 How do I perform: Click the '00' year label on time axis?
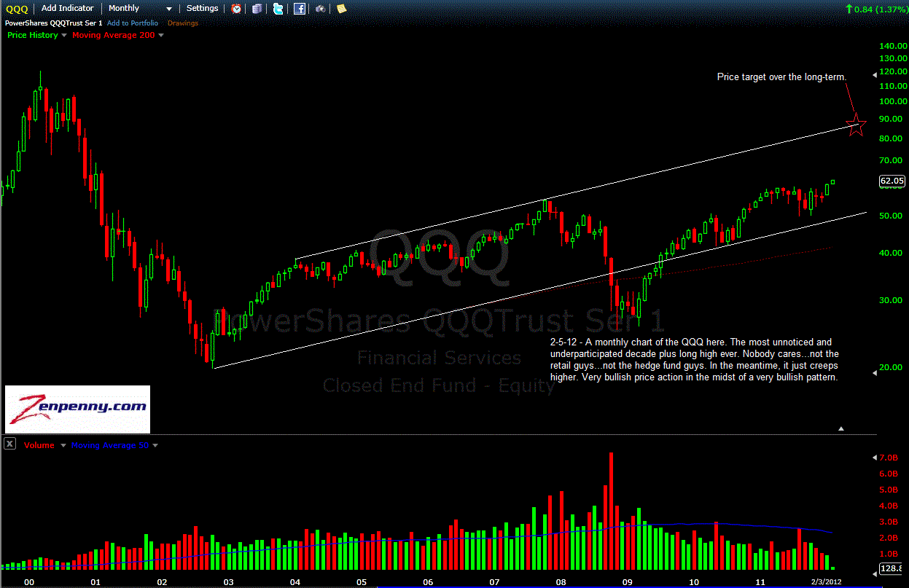point(29,582)
